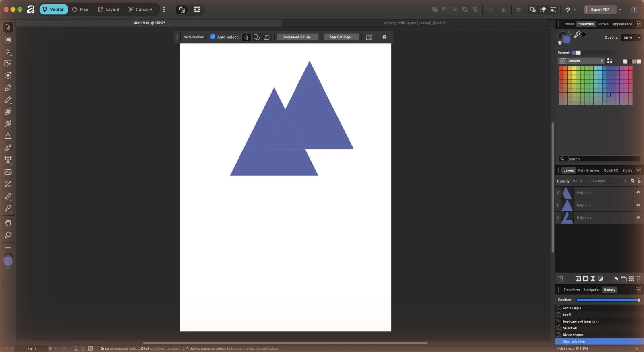Click the history Position slider
Image resolution: width=644 pixels, height=352 pixels.
tap(608, 300)
